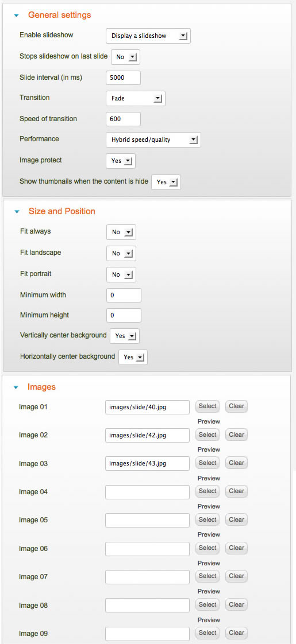
Task: Open the Transition dropdown showing Fade
Action: (x=136, y=99)
